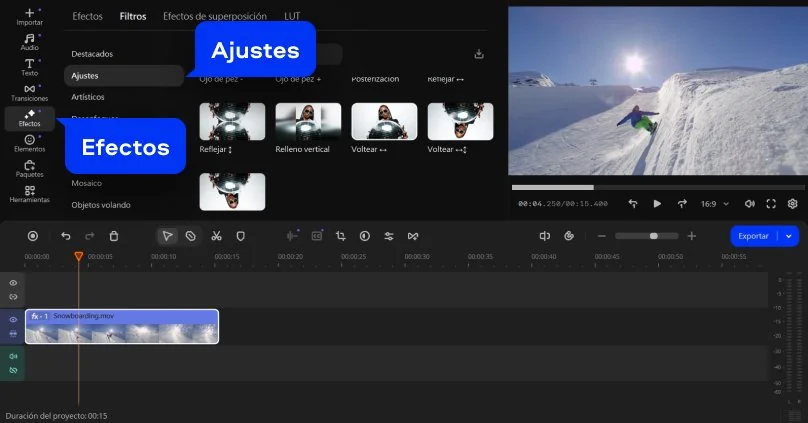Open the Elementos sidebar section

coord(29,143)
